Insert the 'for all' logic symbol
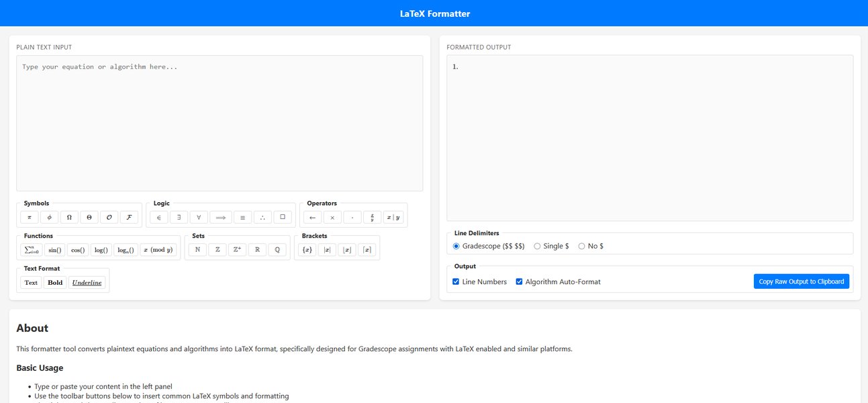The width and height of the screenshot is (868, 403). tap(199, 218)
